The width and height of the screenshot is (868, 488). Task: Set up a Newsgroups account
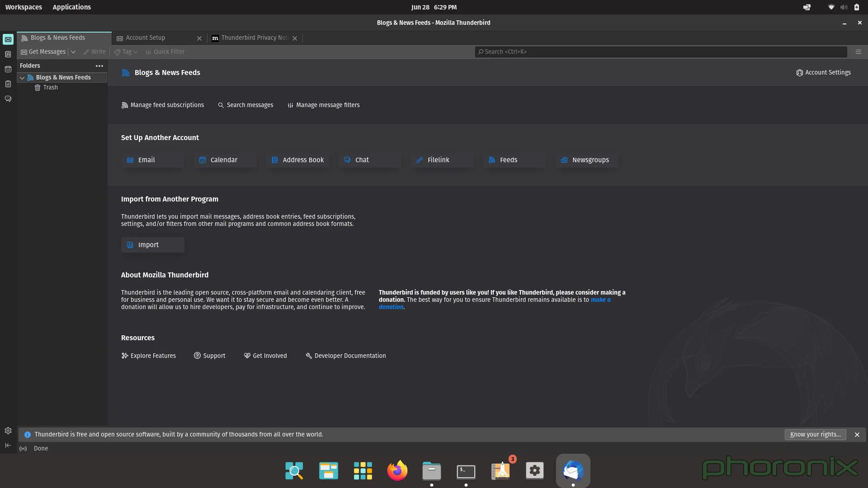click(x=587, y=160)
